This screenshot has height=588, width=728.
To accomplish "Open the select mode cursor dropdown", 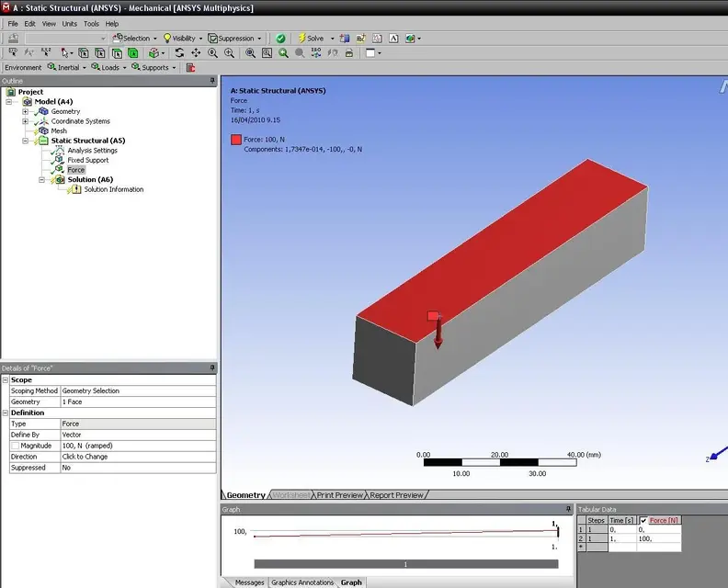I will 67,53.
